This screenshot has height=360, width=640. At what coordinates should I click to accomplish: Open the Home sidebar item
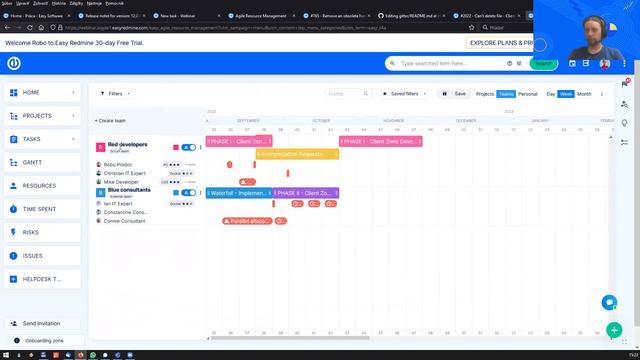click(42, 93)
